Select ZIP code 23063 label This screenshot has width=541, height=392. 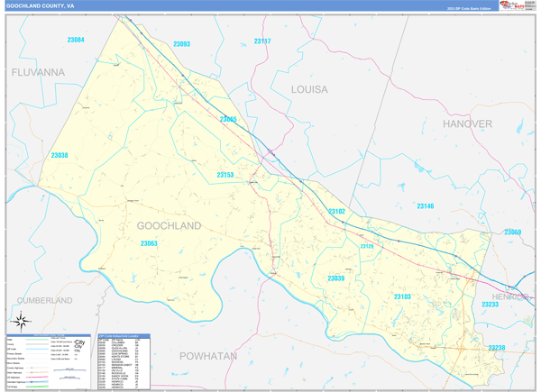pos(149,243)
